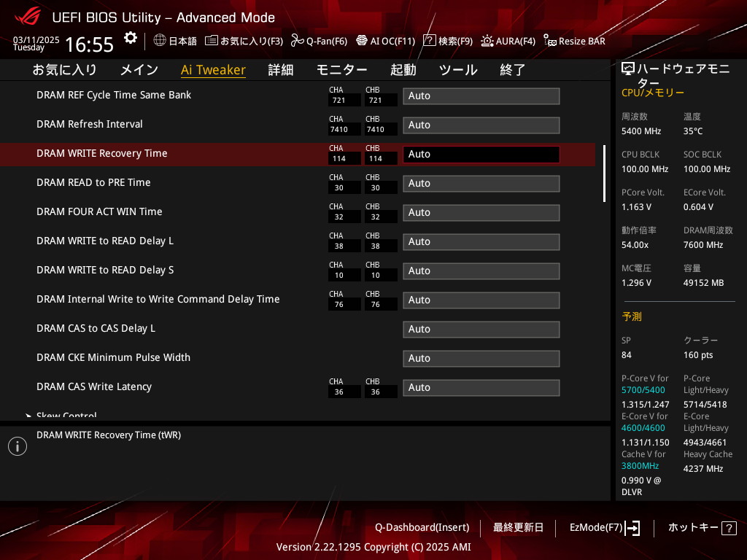
Task: Open search question-mark icon (F9)
Action: click(x=429, y=41)
